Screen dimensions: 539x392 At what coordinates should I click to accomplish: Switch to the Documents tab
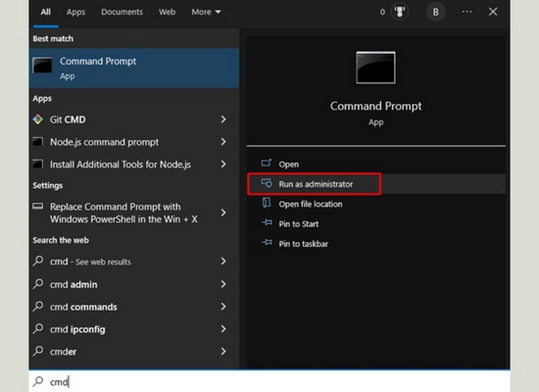[x=122, y=12]
